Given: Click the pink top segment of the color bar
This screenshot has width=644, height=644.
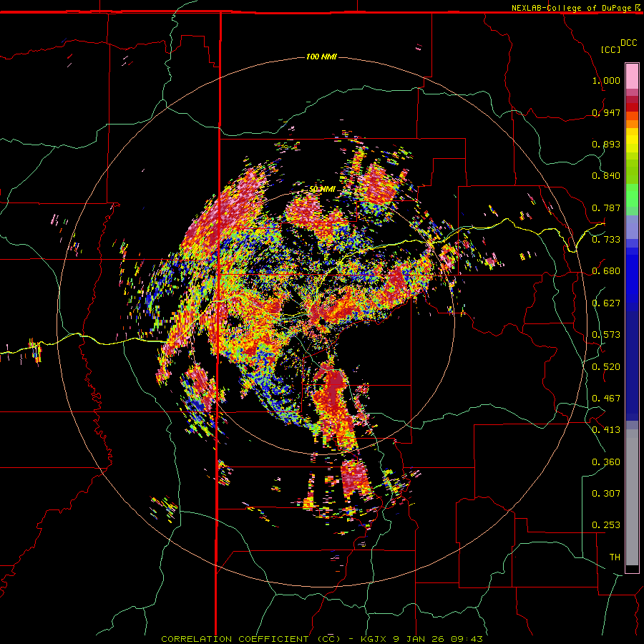Looking at the screenshot, I should coord(632,76).
